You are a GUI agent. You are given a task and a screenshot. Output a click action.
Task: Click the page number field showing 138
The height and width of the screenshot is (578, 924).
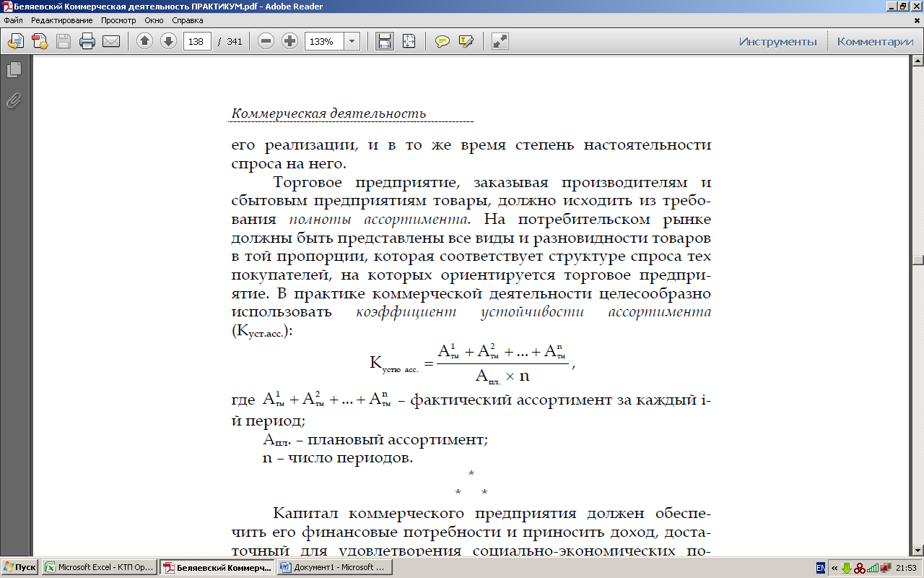tap(197, 41)
